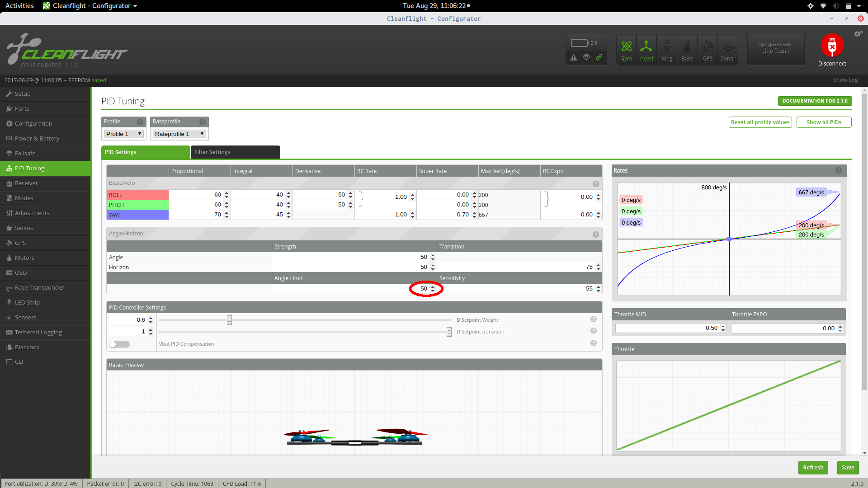Toggle Vbat PID Compensation switch
Viewport: 868px width, 488px height.
point(119,344)
